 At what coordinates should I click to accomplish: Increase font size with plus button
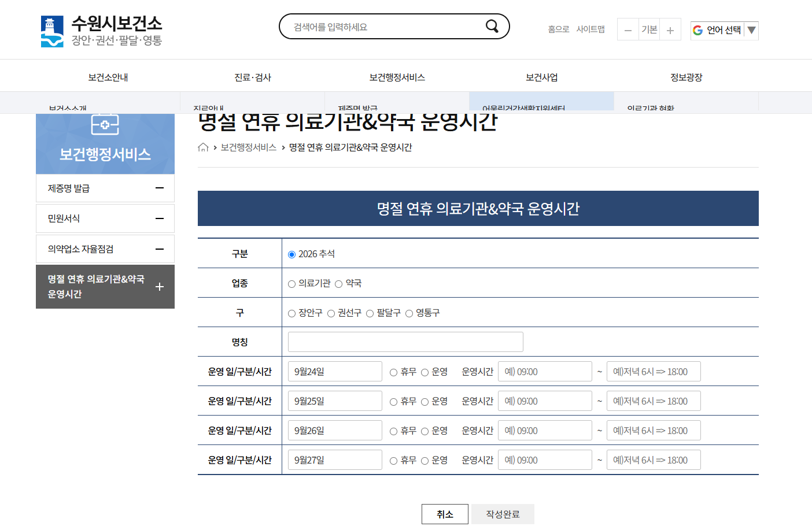pyautogui.click(x=670, y=29)
